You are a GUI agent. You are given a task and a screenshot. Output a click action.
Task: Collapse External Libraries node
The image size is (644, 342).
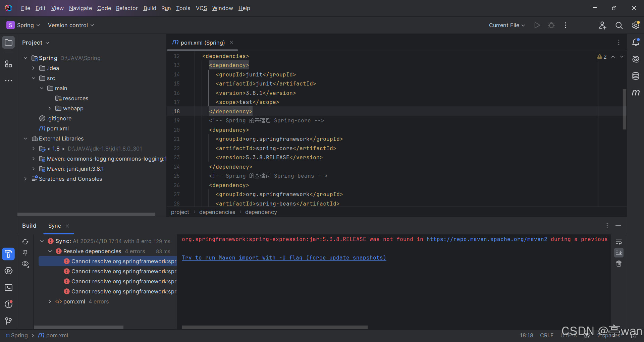pos(25,138)
